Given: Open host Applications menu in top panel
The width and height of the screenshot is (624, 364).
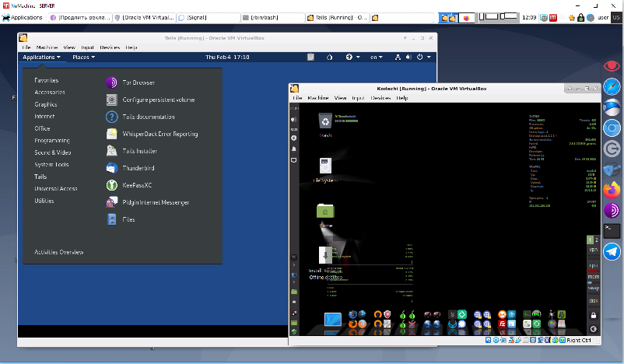Looking at the screenshot, I should pyautogui.click(x=23, y=18).
